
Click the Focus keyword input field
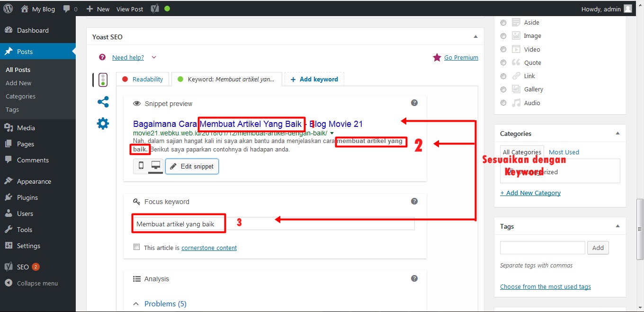tap(274, 224)
